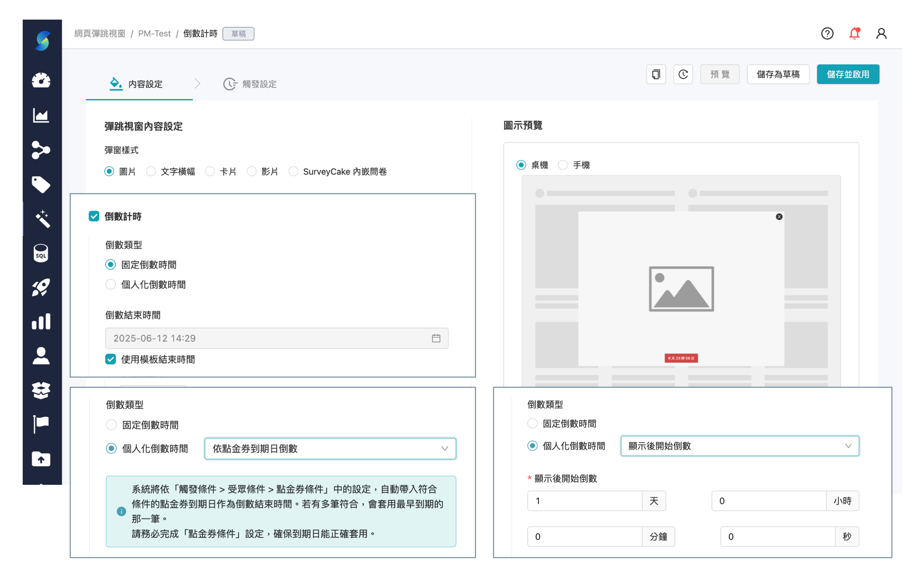Click the notification bell with red badge

point(854,34)
